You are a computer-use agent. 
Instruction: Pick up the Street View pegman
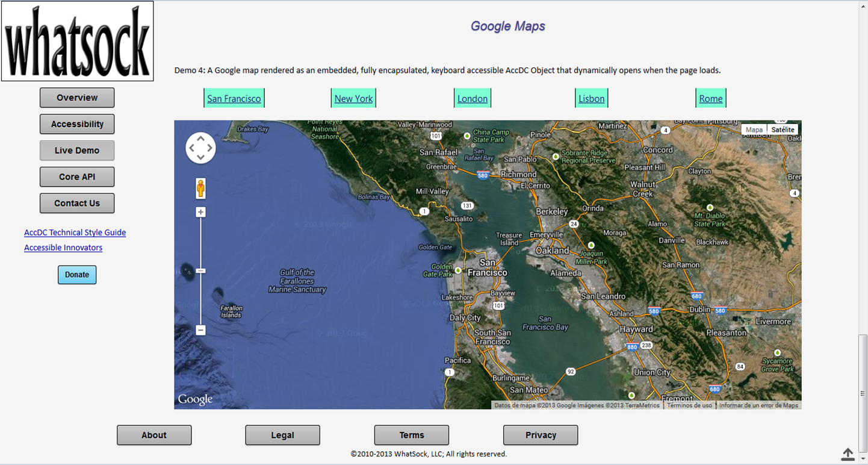point(200,188)
